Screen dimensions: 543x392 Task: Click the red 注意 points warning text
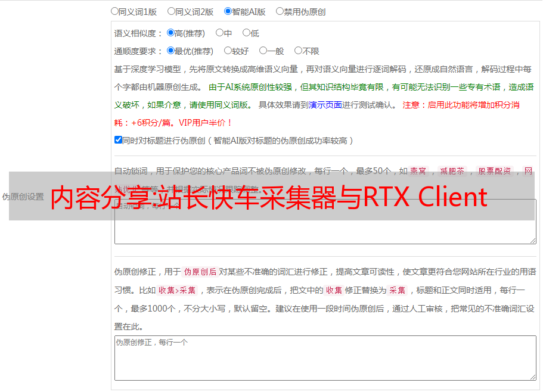pyautogui.click(x=317, y=114)
